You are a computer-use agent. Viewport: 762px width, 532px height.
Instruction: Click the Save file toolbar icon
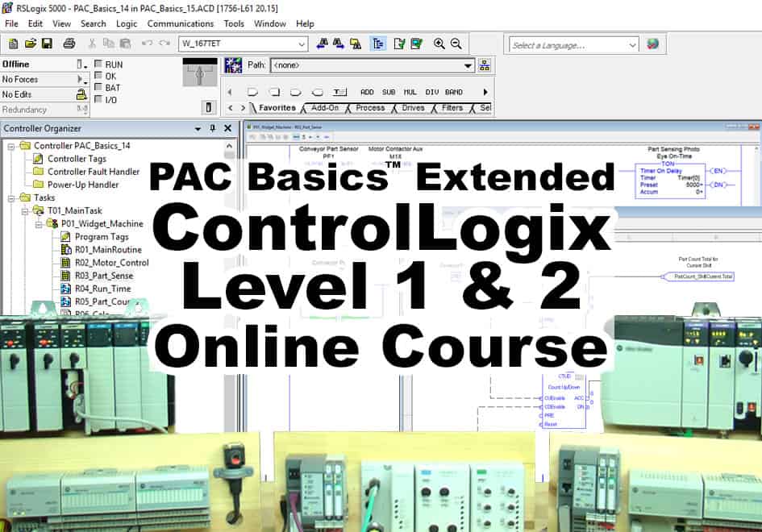[47, 44]
